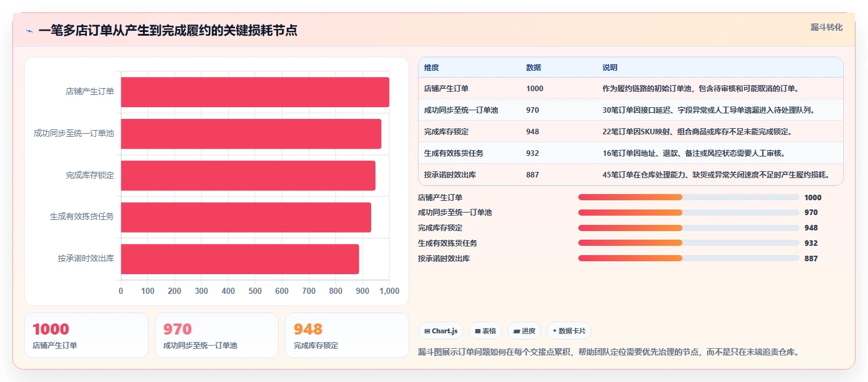Viewport: 868px width, 382px height.
Task: Select the 店铺产生订单 table cell
Action: (446, 89)
